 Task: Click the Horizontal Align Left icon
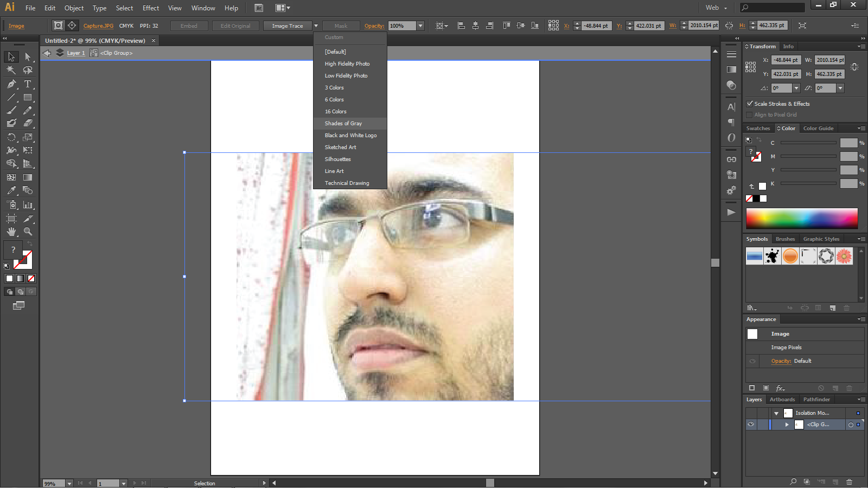click(461, 25)
